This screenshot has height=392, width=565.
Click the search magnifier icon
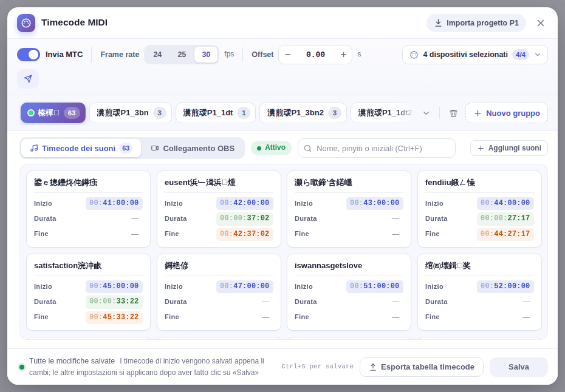tap(308, 148)
